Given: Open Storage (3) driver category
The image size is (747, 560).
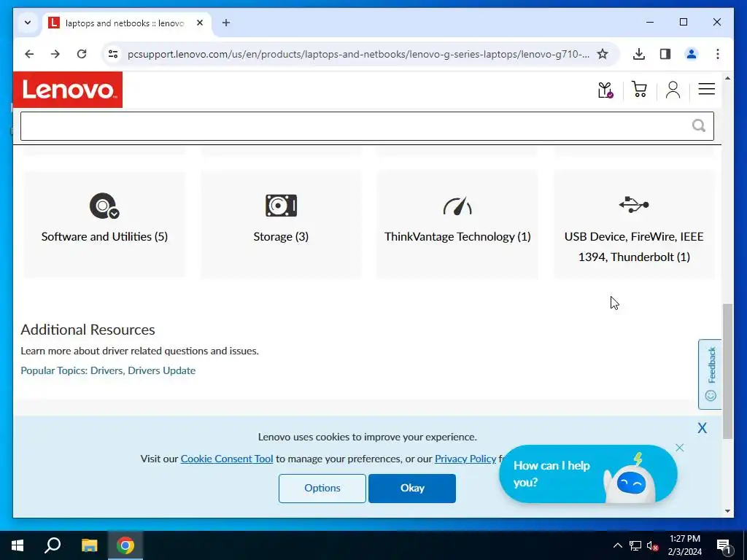Looking at the screenshot, I should pos(281,224).
